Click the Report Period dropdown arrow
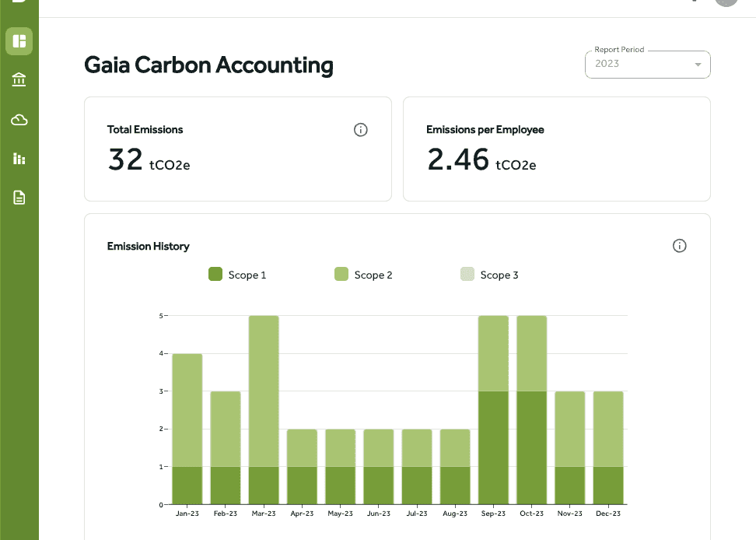Viewport: 756px width, 540px height. click(x=698, y=65)
